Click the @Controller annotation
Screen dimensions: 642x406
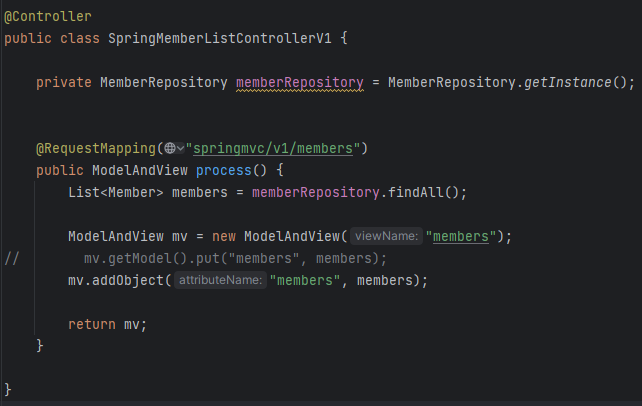[x=48, y=16]
